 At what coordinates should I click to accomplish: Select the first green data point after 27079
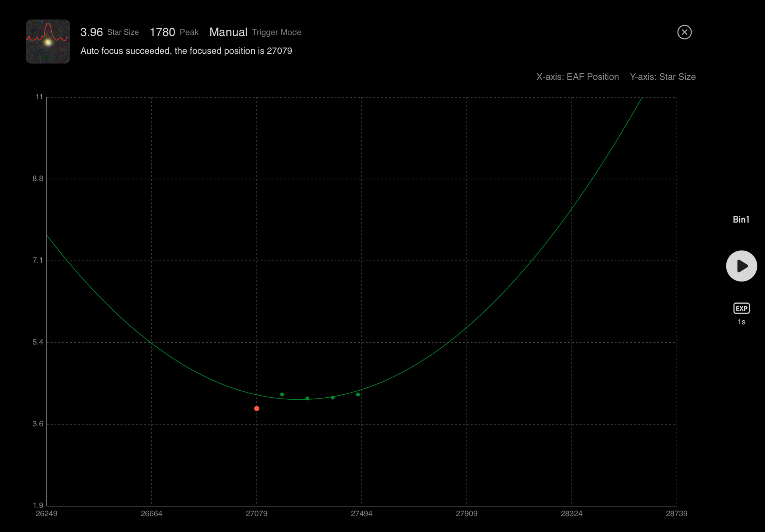click(x=282, y=395)
